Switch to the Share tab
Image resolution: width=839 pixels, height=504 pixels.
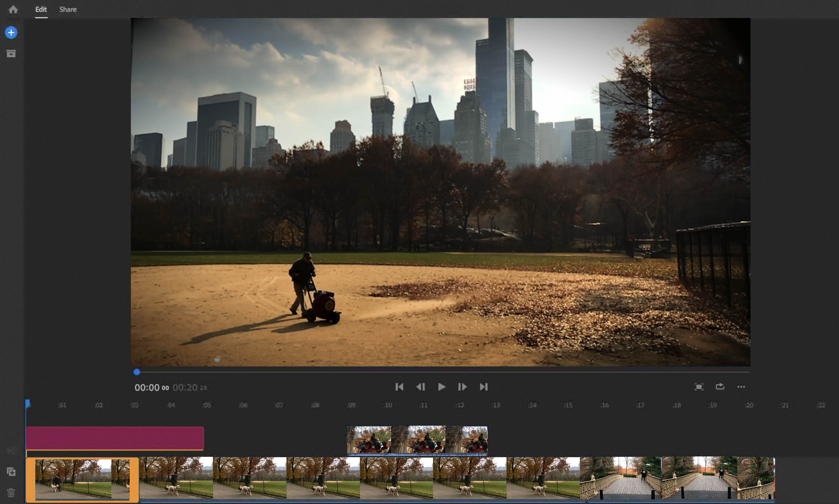pyautogui.click(x=68, y=9)
